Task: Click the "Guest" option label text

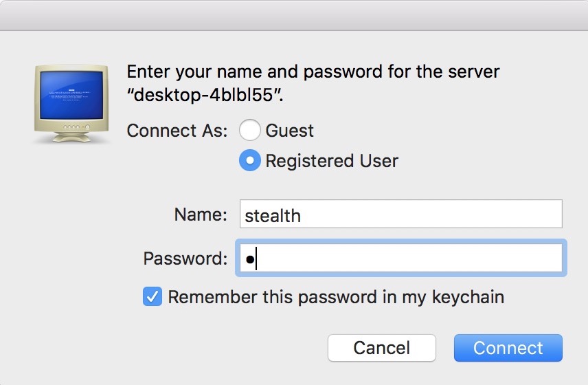Action: (289, 131)
